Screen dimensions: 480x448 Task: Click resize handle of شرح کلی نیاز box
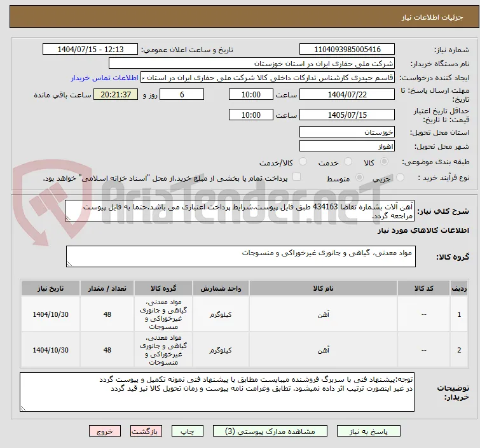(x=68, y=218)
